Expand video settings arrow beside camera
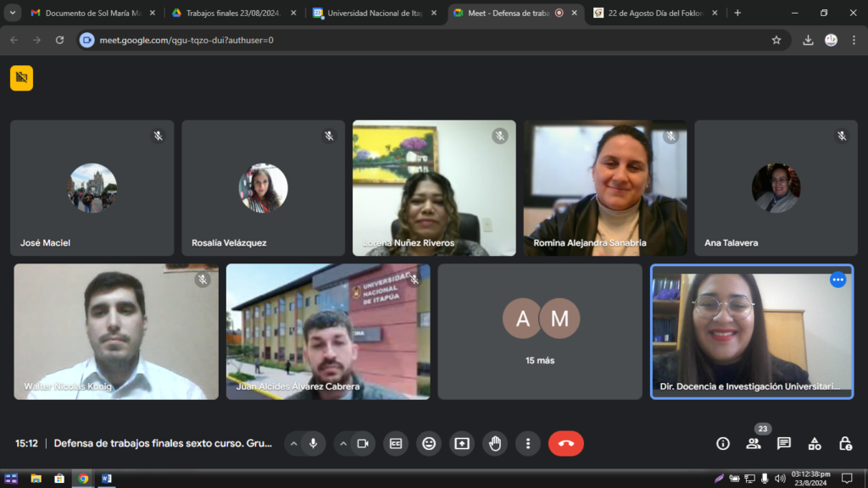This screenshot has width=868, height=488. tap(343, 443)
